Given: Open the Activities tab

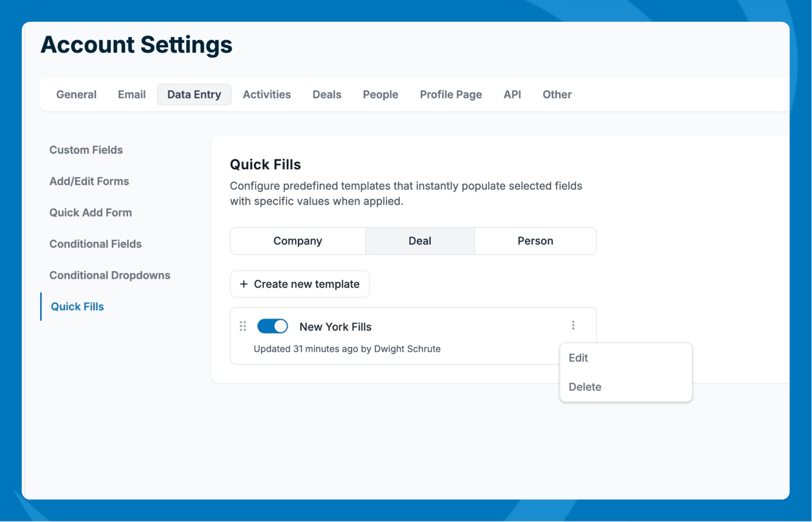Looking at the screenshot, I should point(266,95).
